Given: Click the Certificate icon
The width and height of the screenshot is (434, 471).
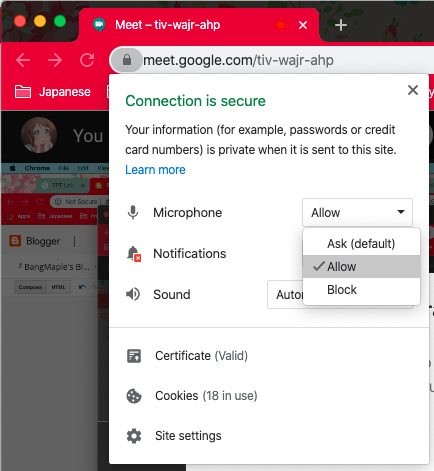Looking at the screenshot, I should tap(134, 356).
